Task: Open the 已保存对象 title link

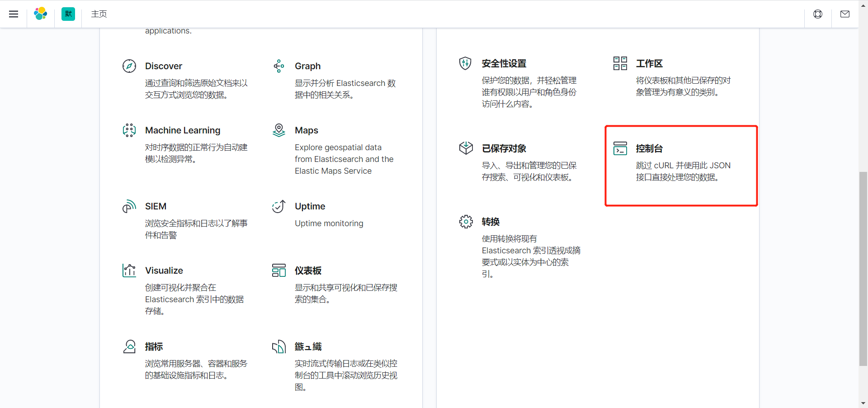Action: click(x=504, y=148)
